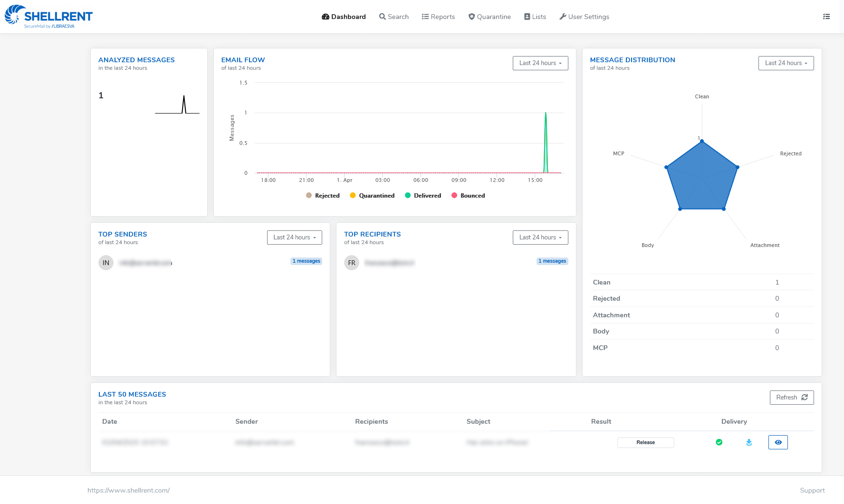The image size is (844, 504).
Task: Expand the Email Flow time range dropdown
Action: (x=540, y=63)
